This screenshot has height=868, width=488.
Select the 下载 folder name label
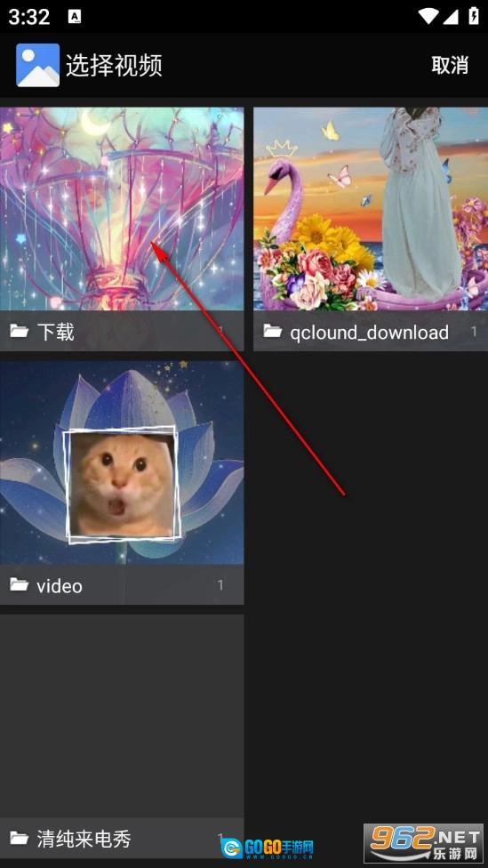pyautogui.click(x=55, y=332)
